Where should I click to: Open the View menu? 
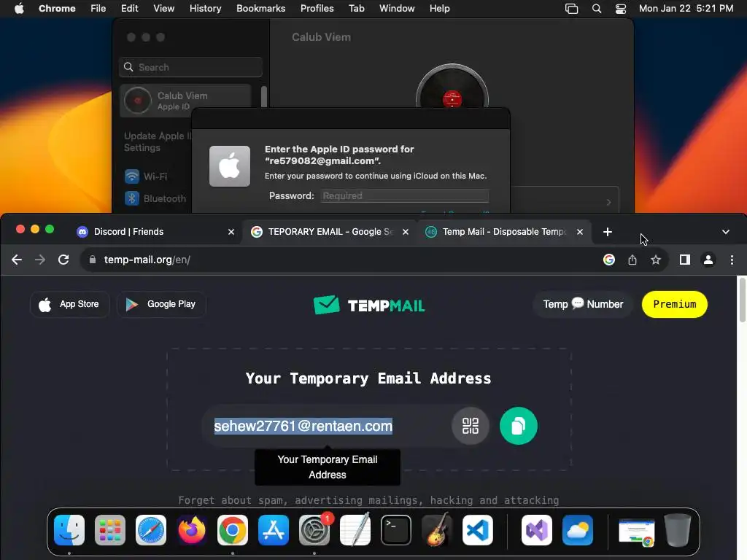tap(163, 8)
